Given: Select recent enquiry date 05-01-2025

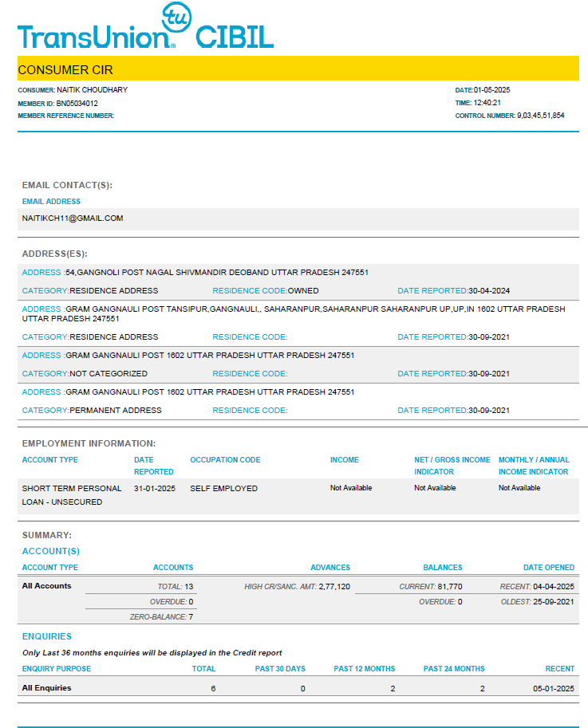Looking at the screenshot, I should [554, 689].
